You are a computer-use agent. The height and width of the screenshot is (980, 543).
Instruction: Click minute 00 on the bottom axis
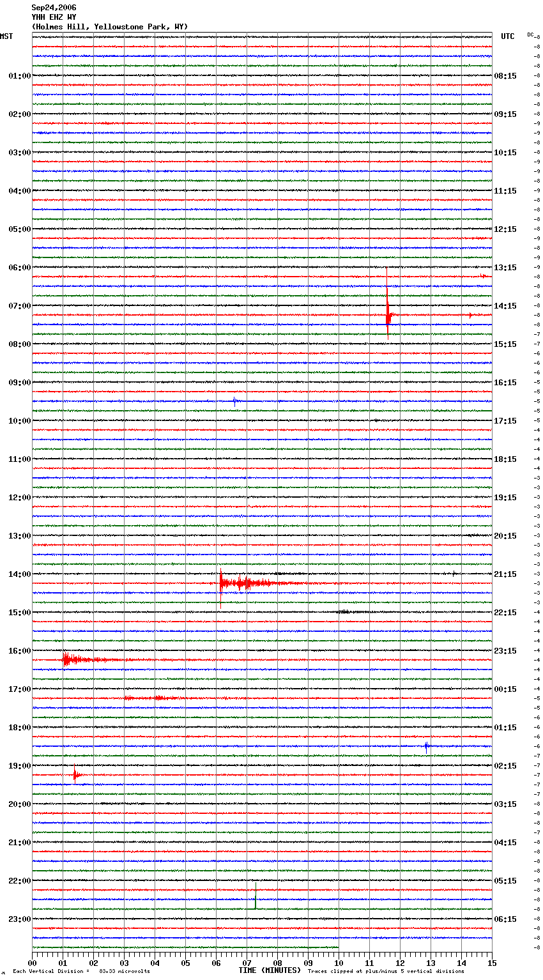33,963
